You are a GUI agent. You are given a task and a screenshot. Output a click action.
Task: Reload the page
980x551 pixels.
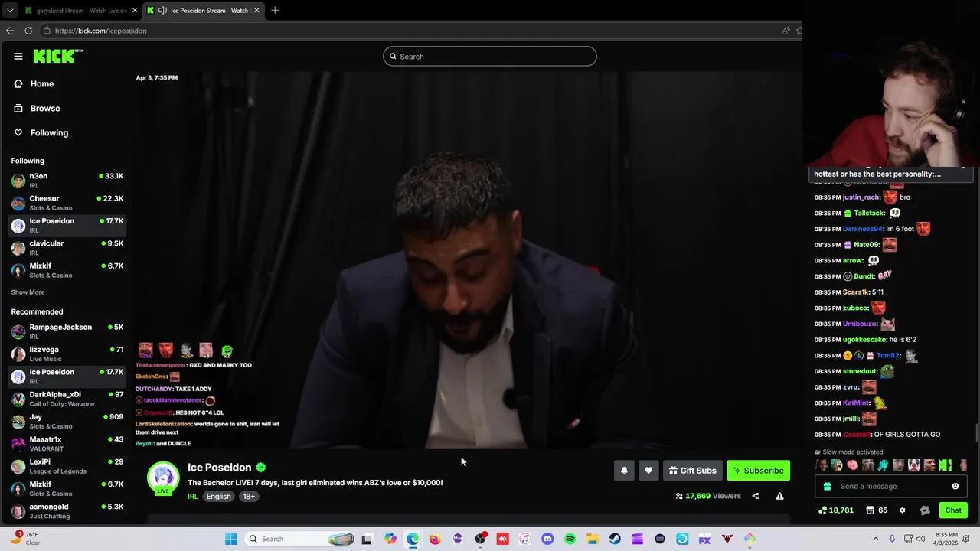(x=28, y=31)
